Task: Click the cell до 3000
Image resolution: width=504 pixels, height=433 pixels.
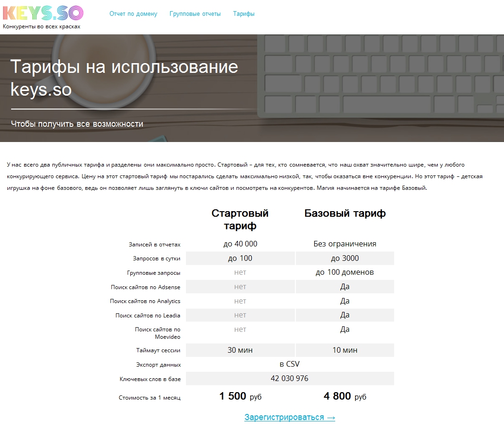Action: 345,259
